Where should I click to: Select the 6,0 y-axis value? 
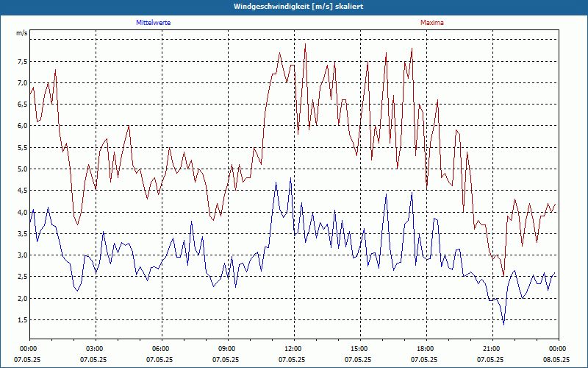22,126
